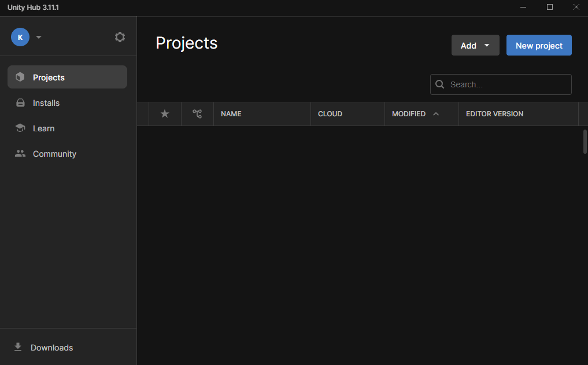Click the version control branch column icon
This screenshot has height=365, width=588.
197,114
